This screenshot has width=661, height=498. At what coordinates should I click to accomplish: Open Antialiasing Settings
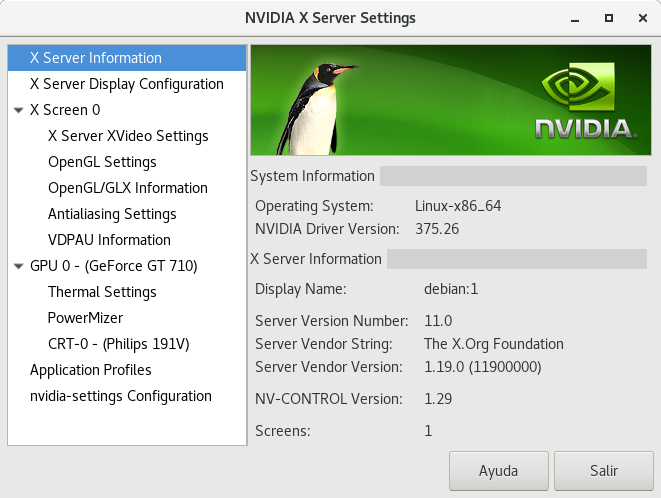(112, 214)
